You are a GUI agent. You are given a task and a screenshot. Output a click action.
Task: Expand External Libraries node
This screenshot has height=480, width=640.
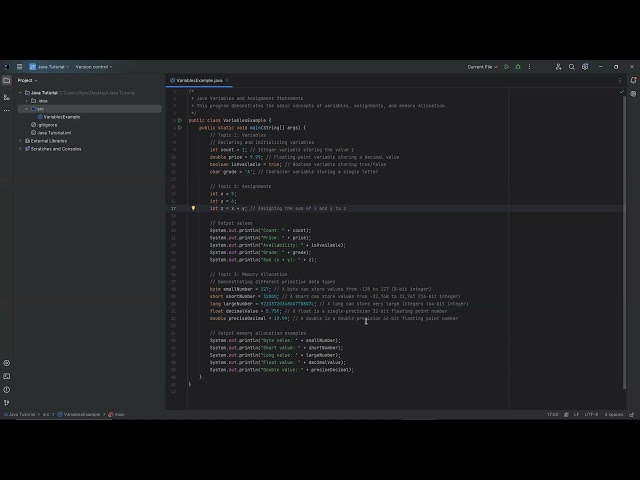[x=20, y=141]
